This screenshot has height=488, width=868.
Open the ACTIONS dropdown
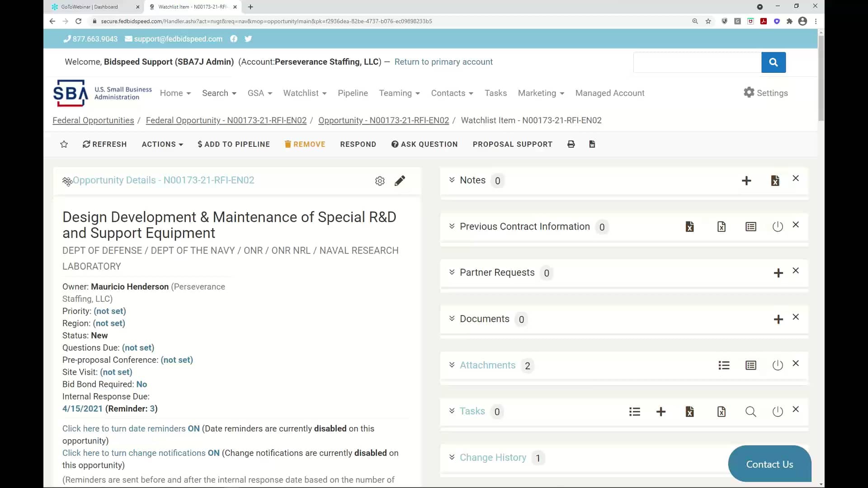(162, 144)
